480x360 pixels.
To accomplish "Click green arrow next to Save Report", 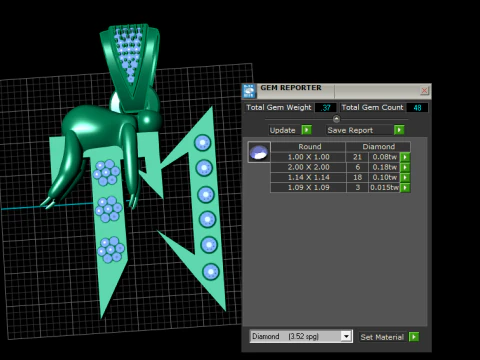I will 399,130.
